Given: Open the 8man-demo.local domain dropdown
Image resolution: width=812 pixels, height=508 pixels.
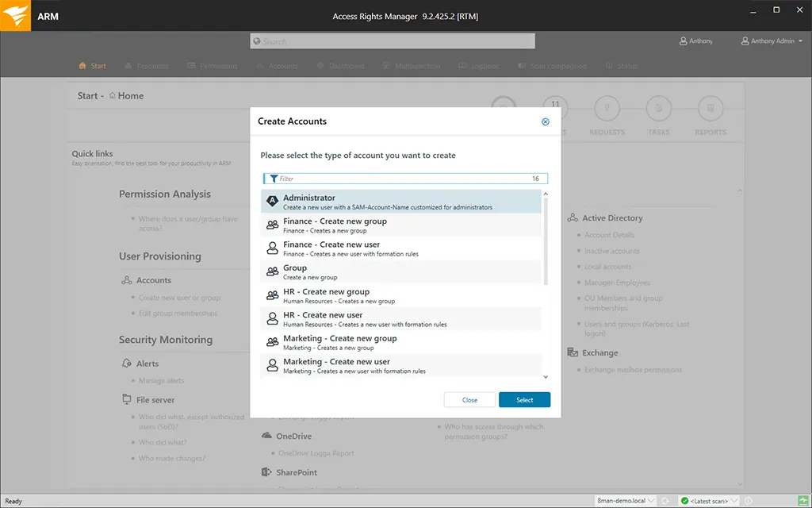Looking at the screenshot, I should tap(626, 501).
